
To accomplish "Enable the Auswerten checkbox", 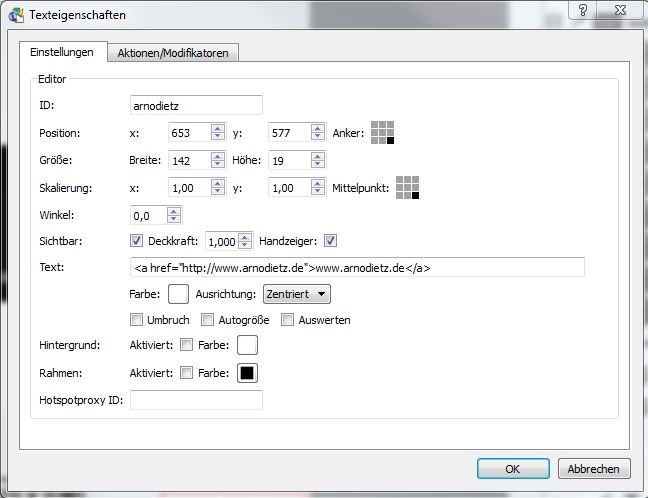I will [x=287, y=320].
